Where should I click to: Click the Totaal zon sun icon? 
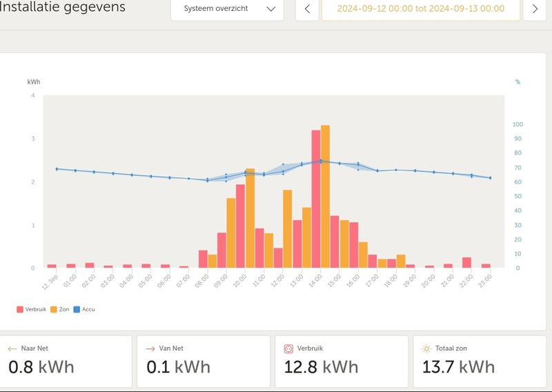pos(426,349)
